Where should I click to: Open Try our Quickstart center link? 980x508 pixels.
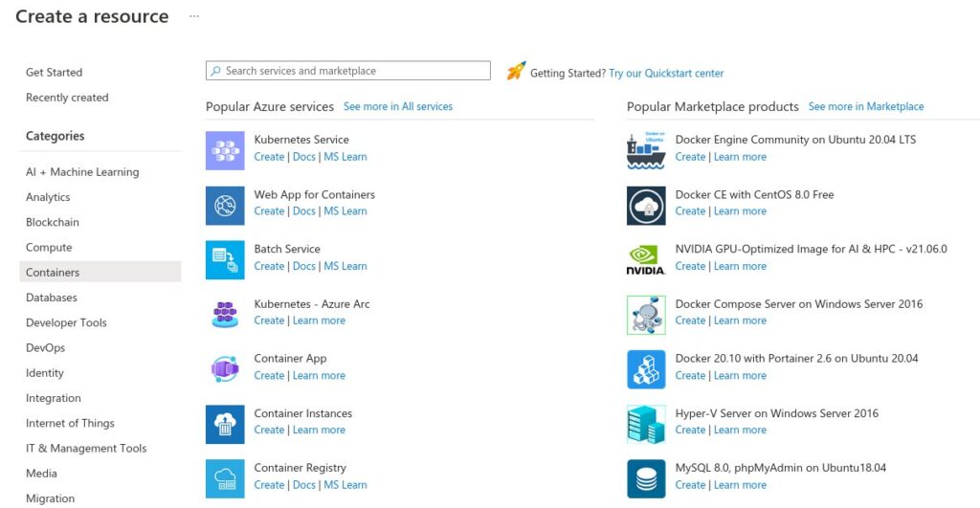(666, 73)
